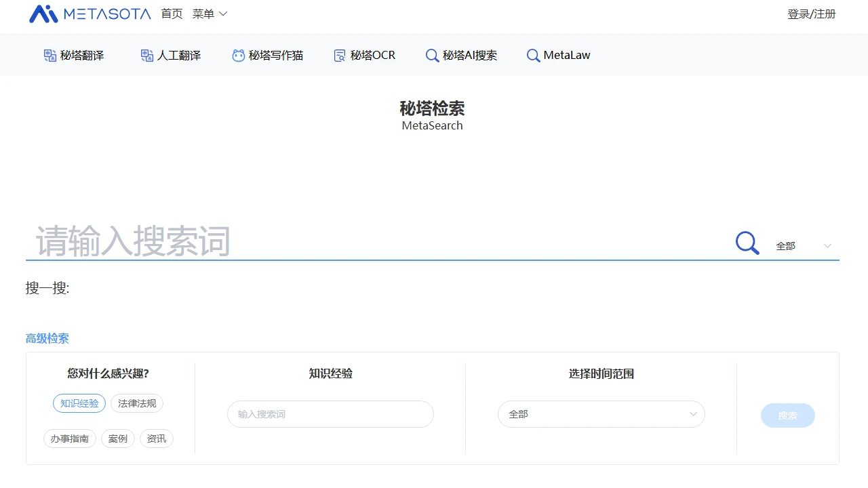Open the 秘塔OCR tool
This screenshot has width=868, height=488.
click(364, 56)
